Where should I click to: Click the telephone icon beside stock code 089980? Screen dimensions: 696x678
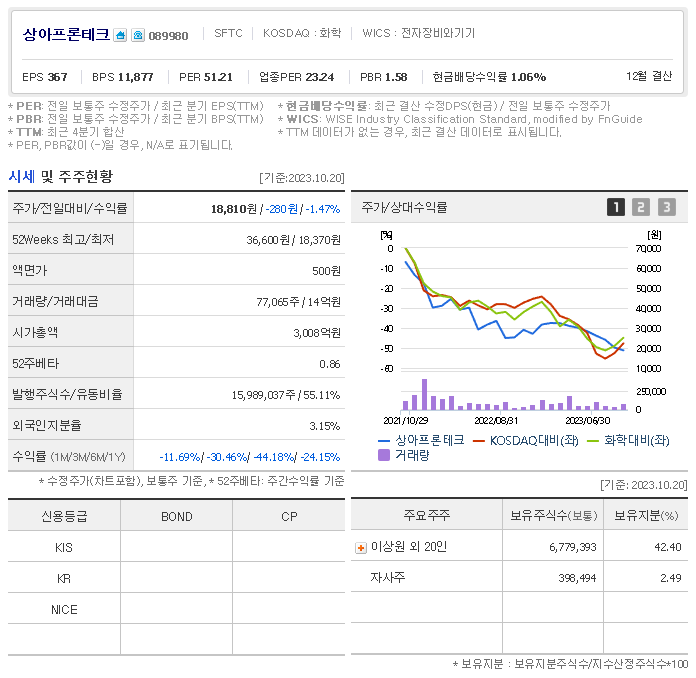(138, 35)
